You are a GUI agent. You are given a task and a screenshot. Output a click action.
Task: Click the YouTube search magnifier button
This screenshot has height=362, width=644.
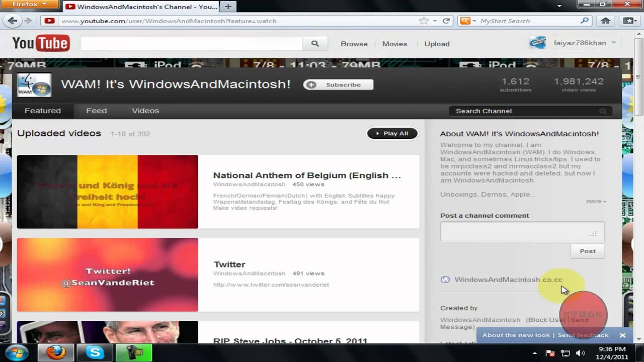point(315,44)
